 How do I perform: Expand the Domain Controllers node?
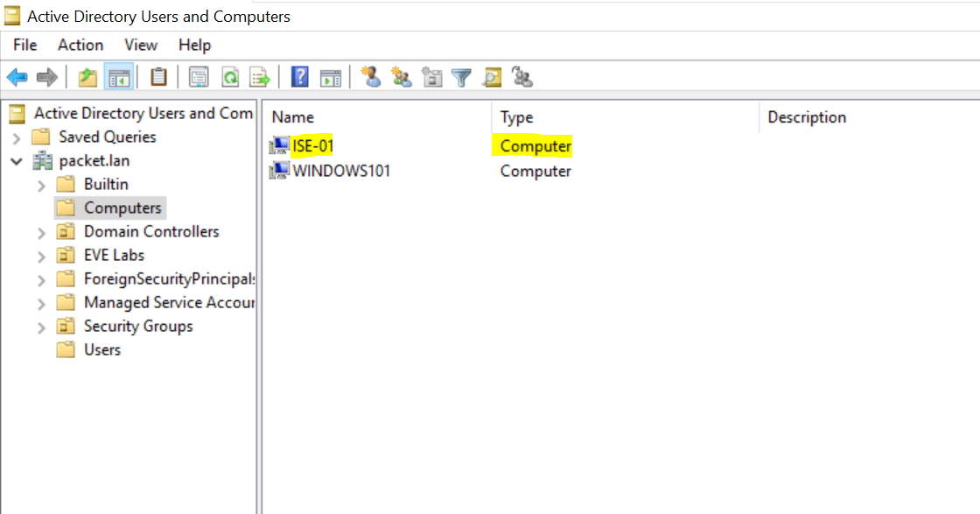[x=41, y=233]
